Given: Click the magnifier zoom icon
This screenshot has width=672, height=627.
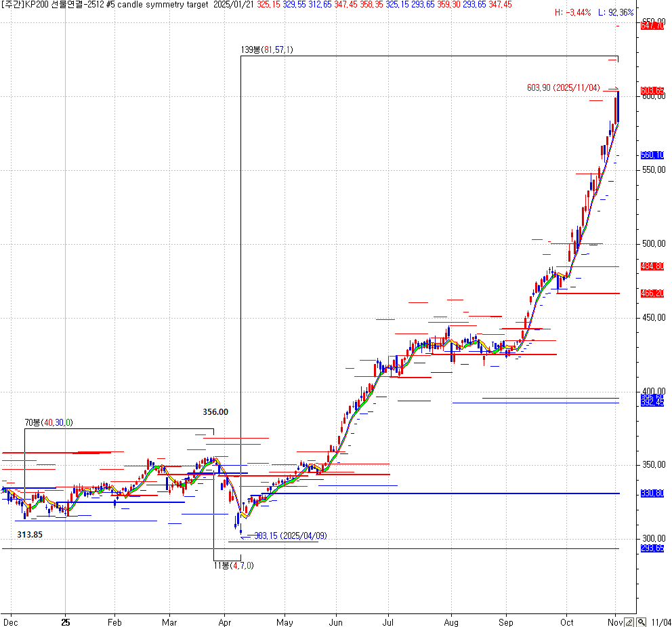Looking at the screenshot, I should pos(641,622).
